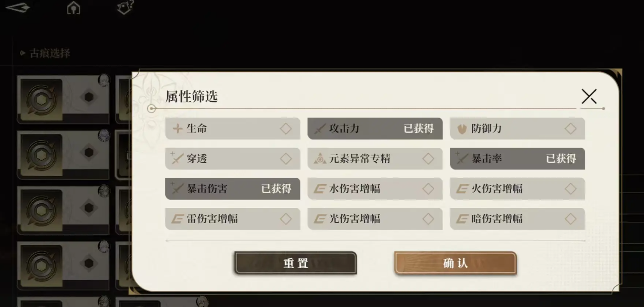The height and width of the screenshot is (307, 644).
Task: Click the 元素异常专精 triangle icon
Action: click(319, 159)
